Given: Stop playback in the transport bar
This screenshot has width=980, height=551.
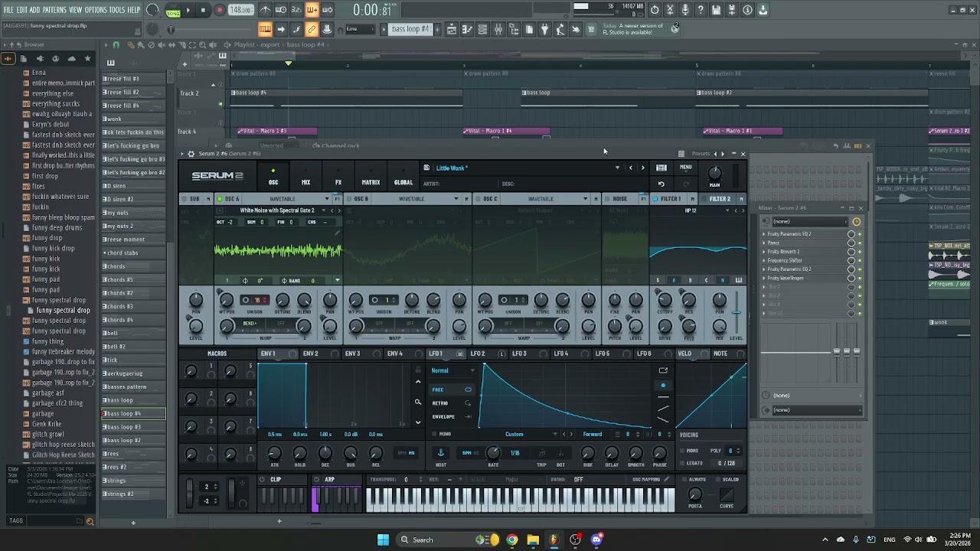Looking at the screenshot, I should point(203,10).
